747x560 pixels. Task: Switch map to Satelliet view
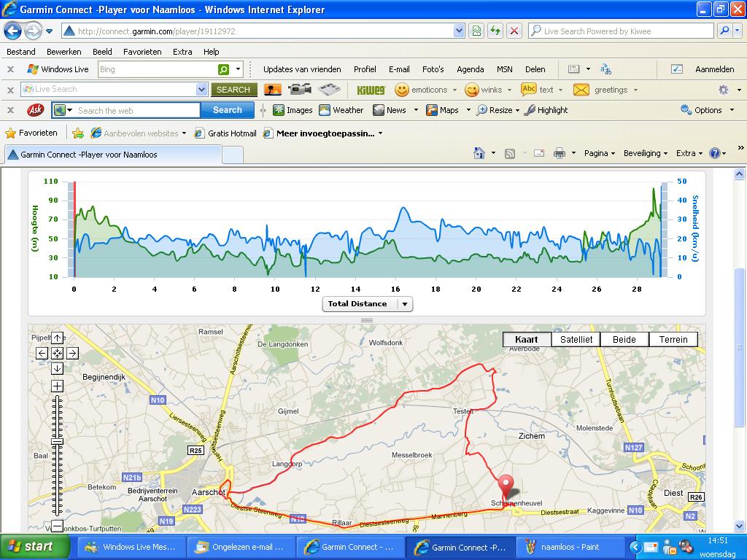(x=576, y=340)
